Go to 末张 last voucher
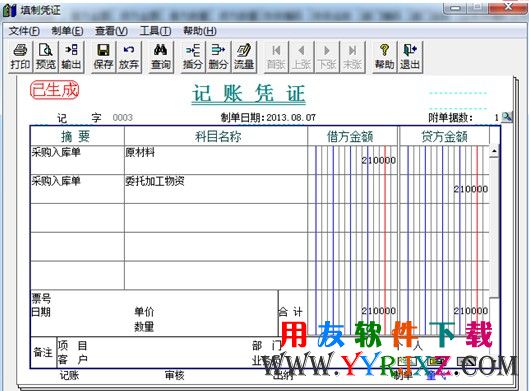The height and width of the screenshot is (391, 529). (352, 57)
